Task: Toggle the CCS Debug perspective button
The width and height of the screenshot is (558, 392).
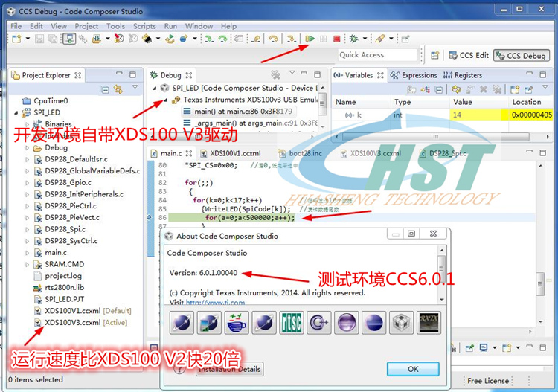Action: click(522, 56)
